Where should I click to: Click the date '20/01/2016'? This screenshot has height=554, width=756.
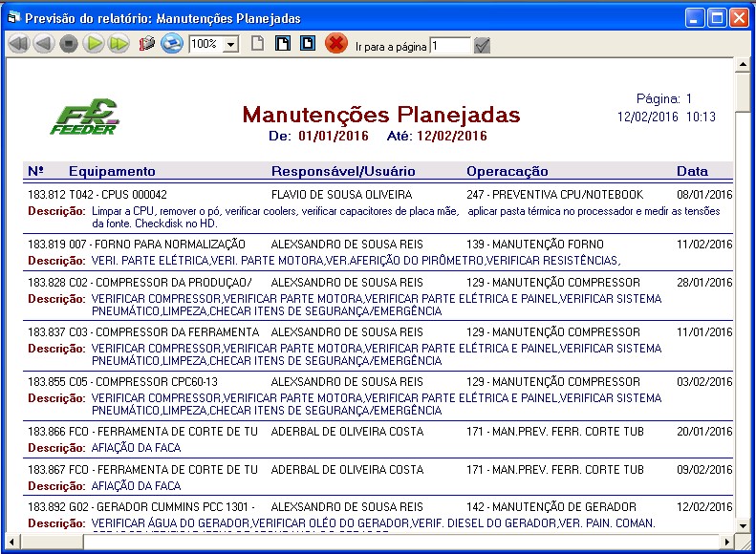pyautogui.click(x=704, y=431)
